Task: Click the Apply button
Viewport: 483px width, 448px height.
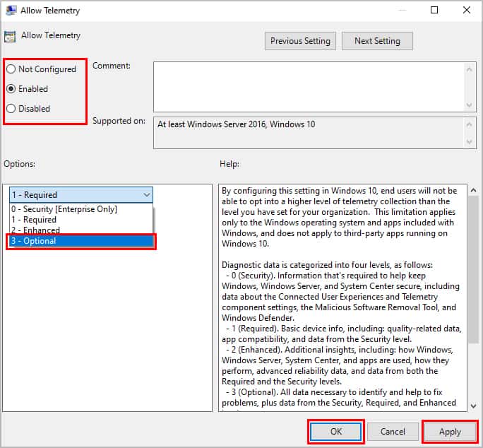Action: click(450, 431)
